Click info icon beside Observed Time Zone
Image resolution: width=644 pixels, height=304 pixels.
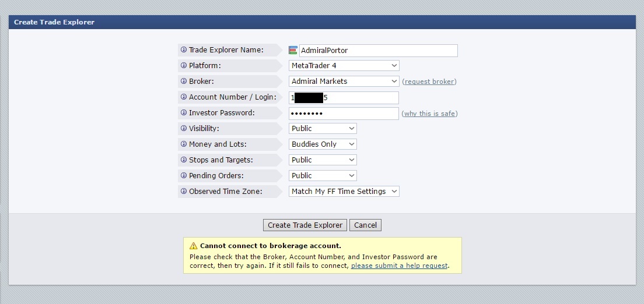(184, 191)
